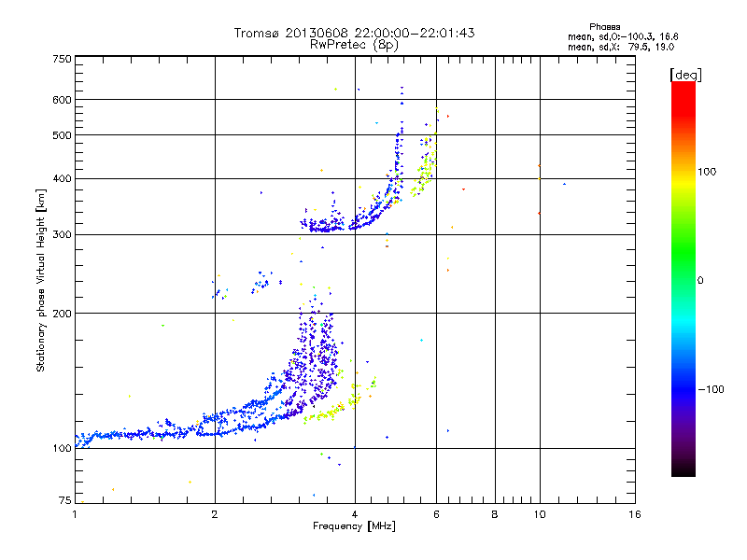Click the x-axis tick label '6'

[436, 514]
